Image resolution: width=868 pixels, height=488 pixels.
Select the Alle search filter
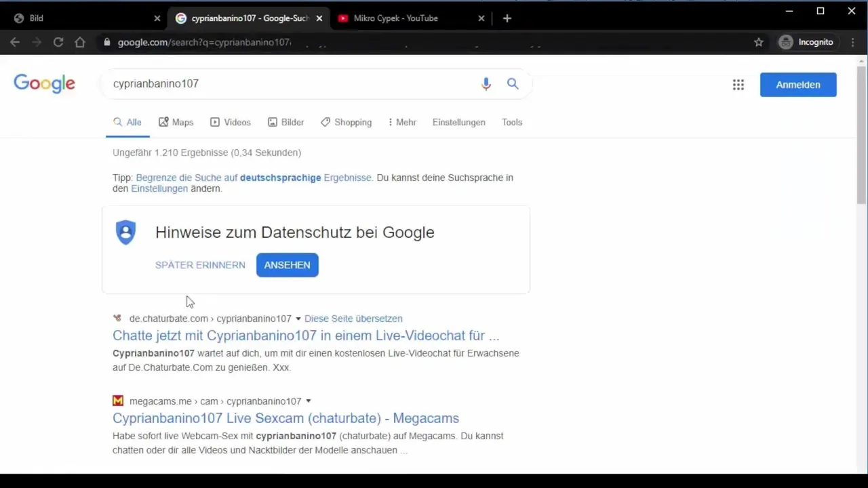click(127, 123)
